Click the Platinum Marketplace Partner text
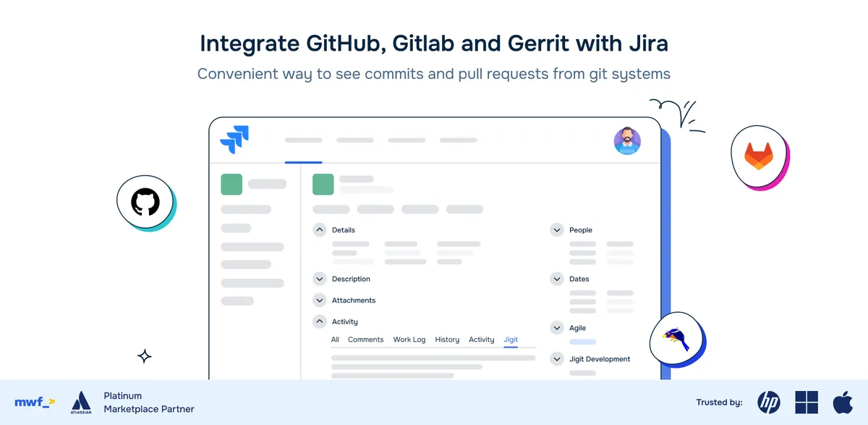The image size is (868, 425). pos(149,403)
